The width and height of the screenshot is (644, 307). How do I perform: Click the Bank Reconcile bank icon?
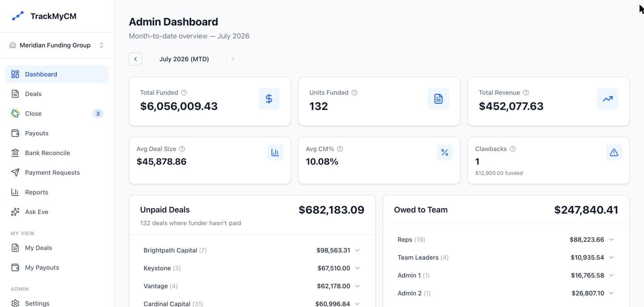[x=15, y=153]
